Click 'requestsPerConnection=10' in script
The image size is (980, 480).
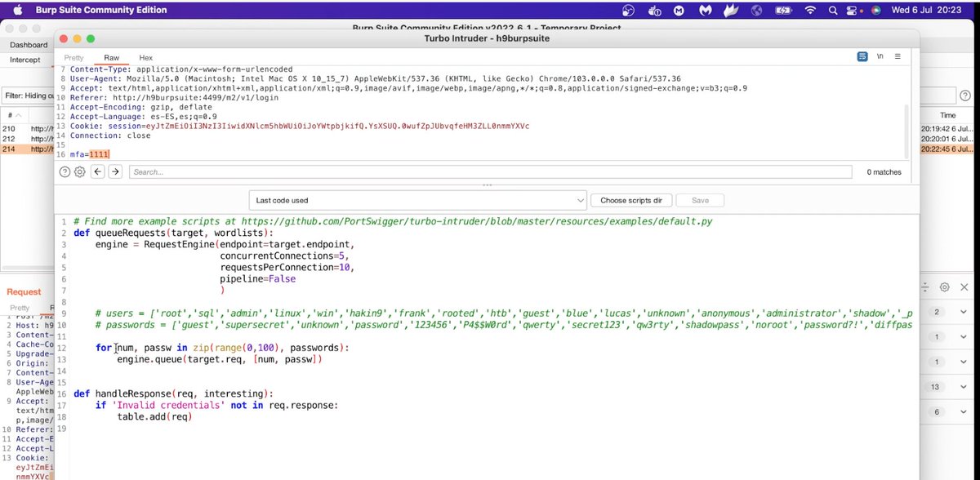click(x=287, y=267)
